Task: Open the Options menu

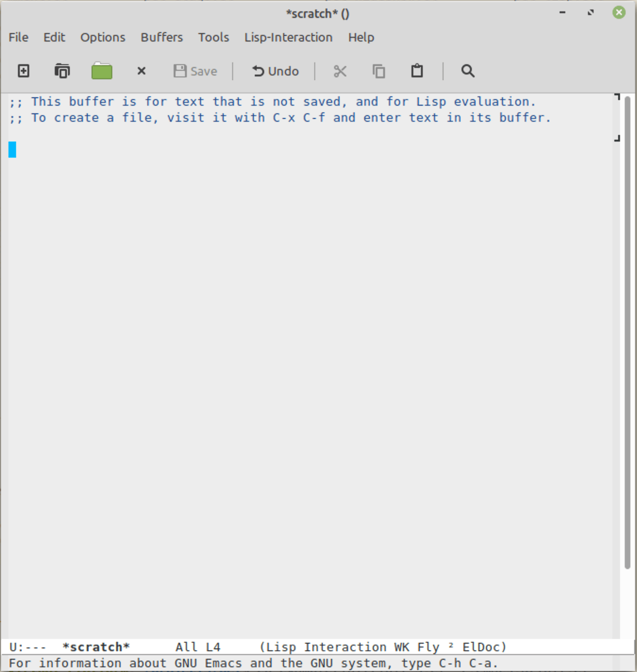Action: [x=103, y=37]
